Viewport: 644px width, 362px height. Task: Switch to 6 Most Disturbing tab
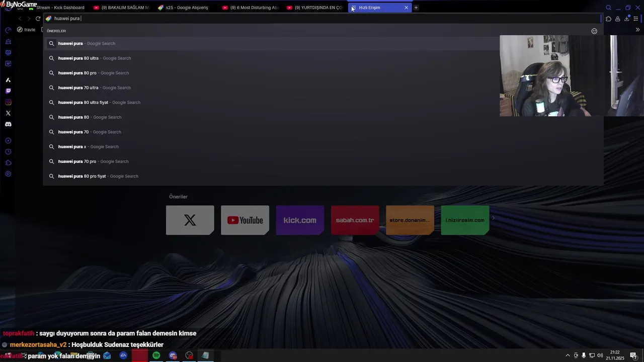tap(251, 8)
